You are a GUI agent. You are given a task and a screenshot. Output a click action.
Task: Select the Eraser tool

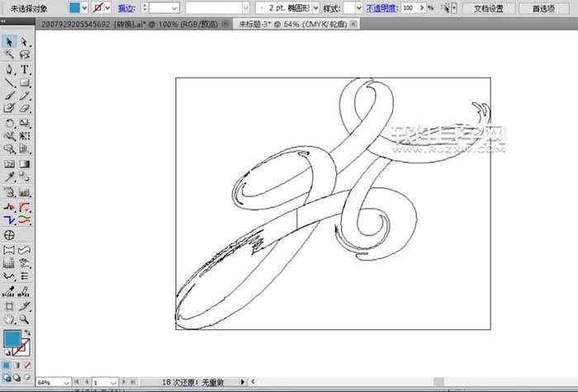coord(24,108)
